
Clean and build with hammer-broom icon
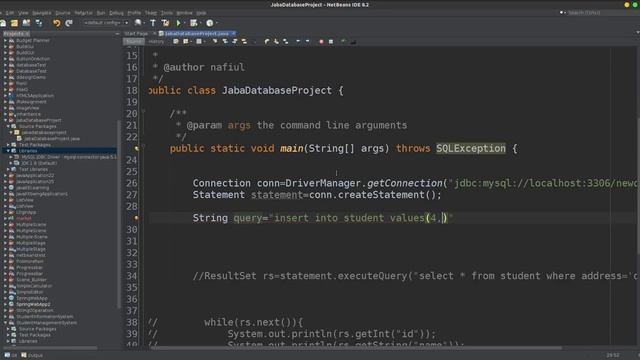point(165,23)
